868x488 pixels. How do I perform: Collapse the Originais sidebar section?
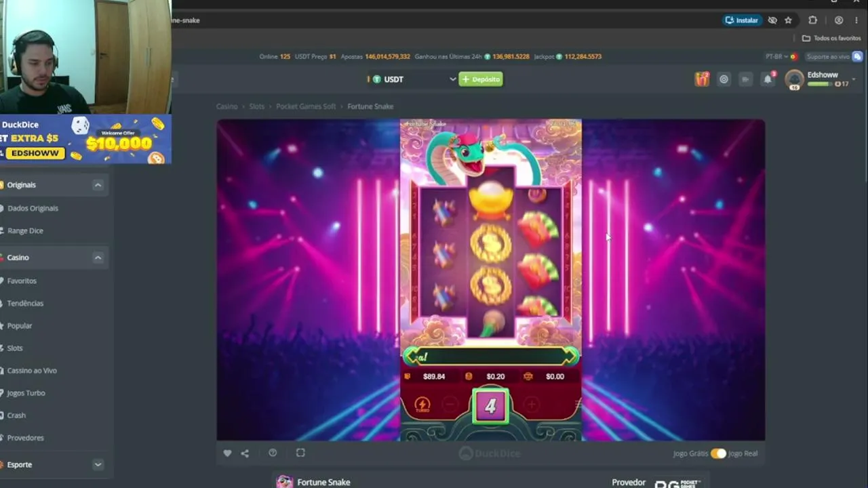pyautogui.click(x=98, y=185)
